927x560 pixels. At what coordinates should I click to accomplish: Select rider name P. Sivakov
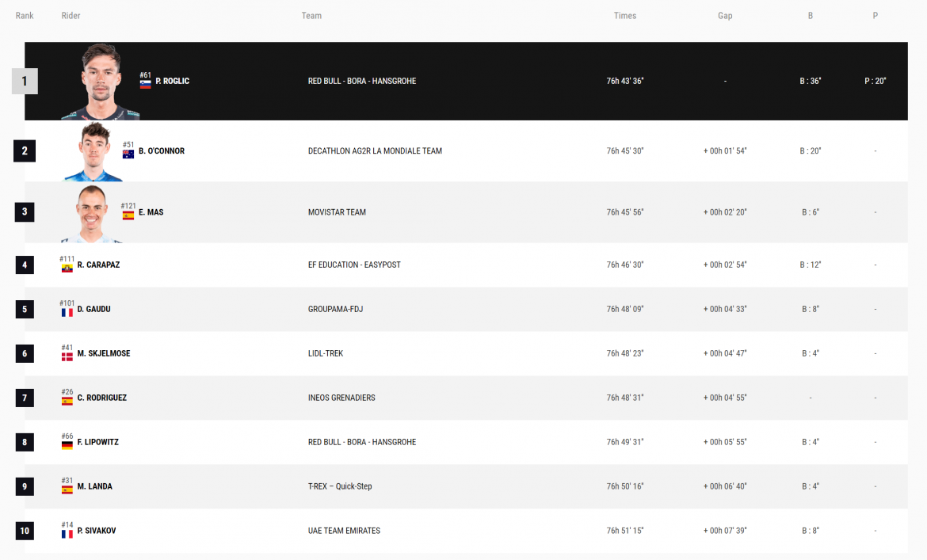[97, 531]
